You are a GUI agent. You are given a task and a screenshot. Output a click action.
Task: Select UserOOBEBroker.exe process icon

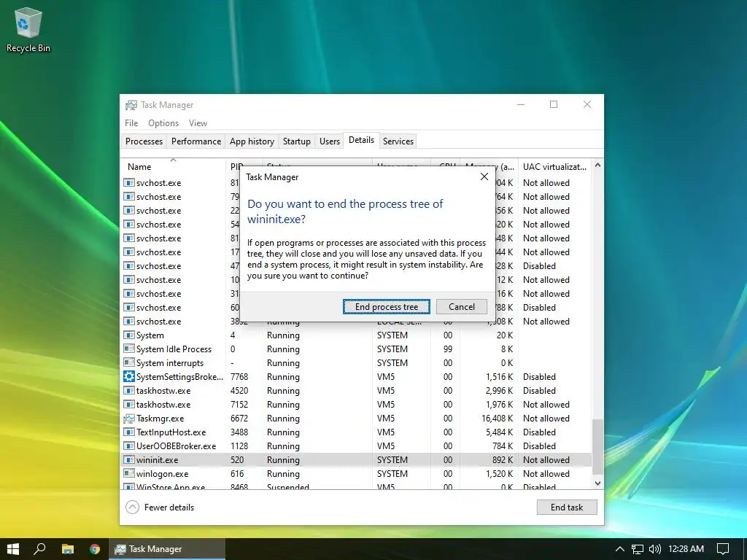(128, 446)
